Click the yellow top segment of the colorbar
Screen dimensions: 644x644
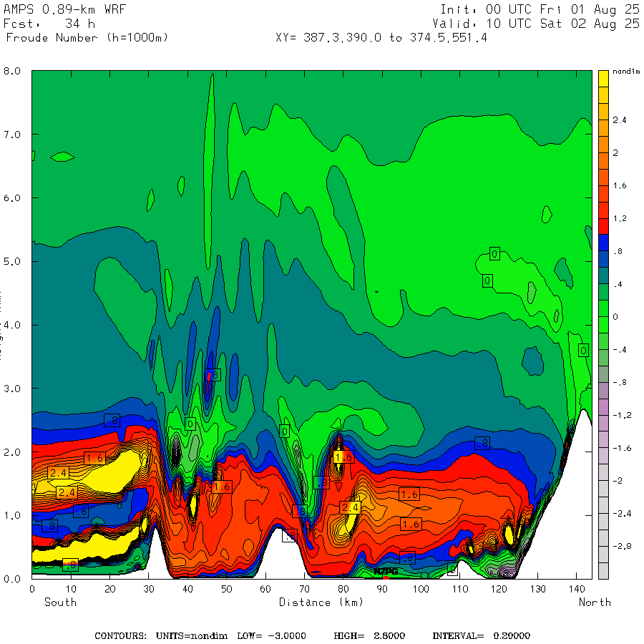coord(603,79)
